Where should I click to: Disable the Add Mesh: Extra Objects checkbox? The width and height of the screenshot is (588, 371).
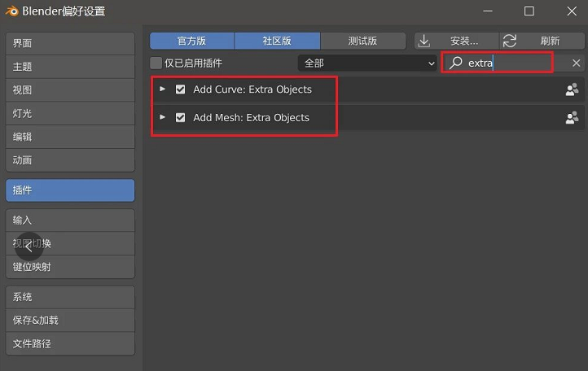180,117
